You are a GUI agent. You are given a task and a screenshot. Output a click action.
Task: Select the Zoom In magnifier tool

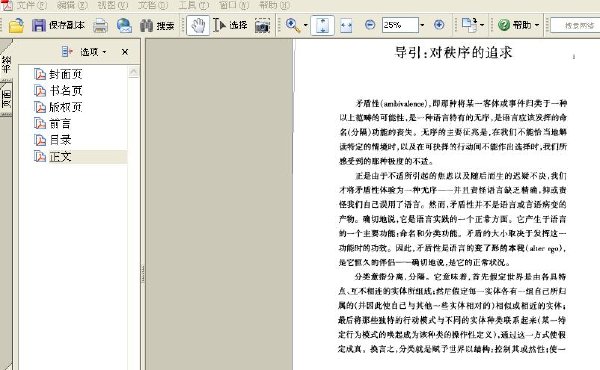pyautogui.click(x=293, y=25)
